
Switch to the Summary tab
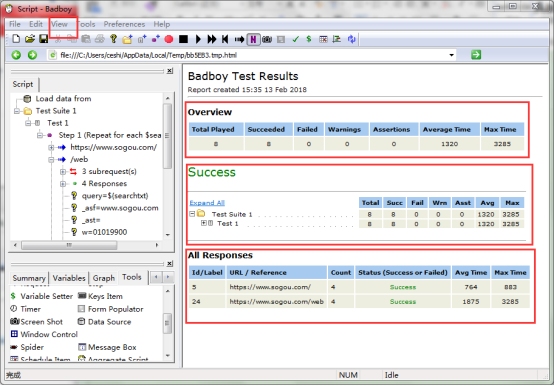[29, 278]
